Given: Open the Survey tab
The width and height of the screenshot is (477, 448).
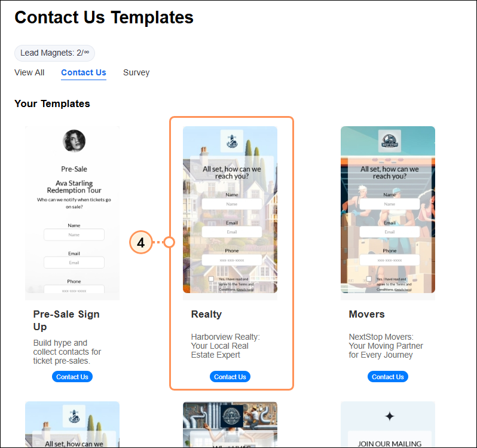Looking at the screenshot, I should 136,72.
